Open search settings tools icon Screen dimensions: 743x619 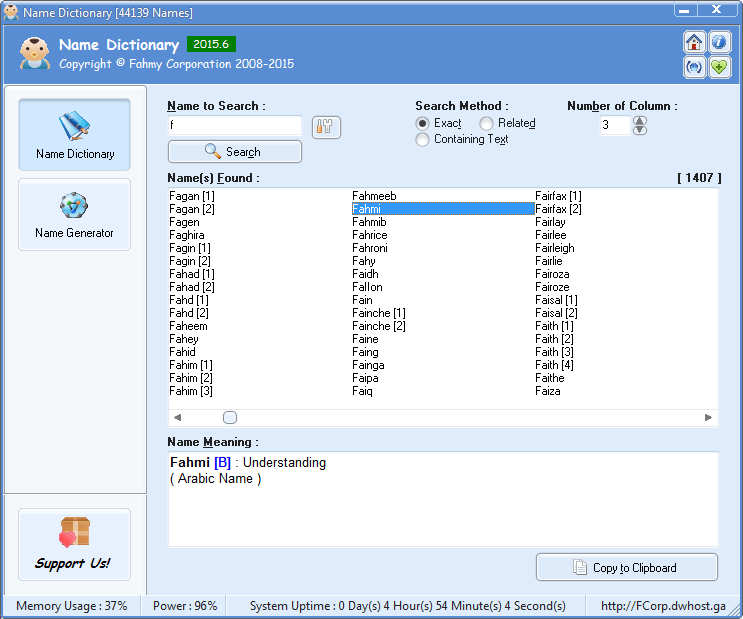tap(326, 127)
